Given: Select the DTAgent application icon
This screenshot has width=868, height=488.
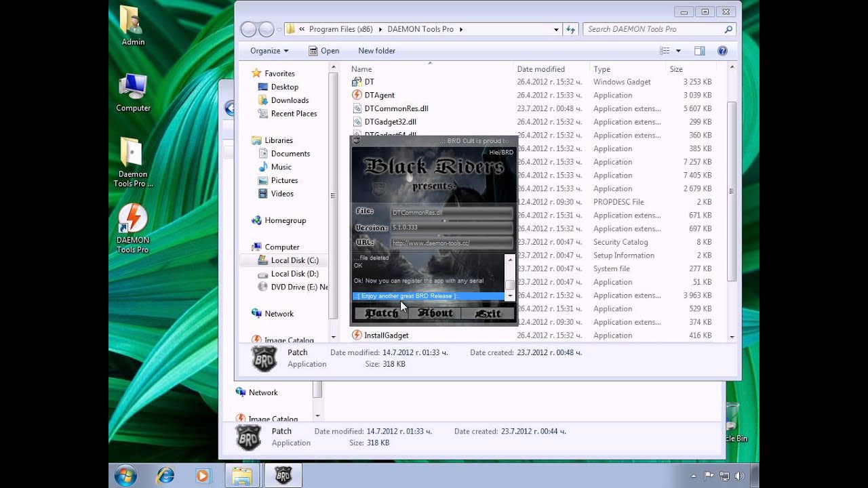Looking at the screenshot, I should coord(357,95).
